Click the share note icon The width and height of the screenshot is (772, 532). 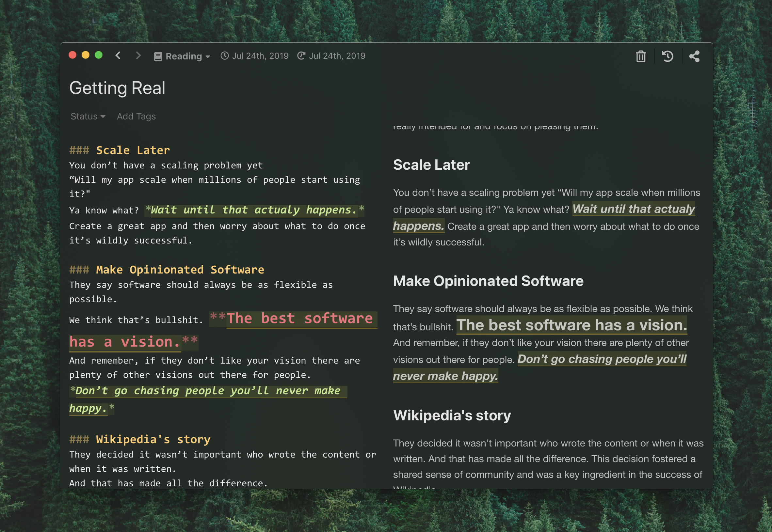tap(694, 56)
